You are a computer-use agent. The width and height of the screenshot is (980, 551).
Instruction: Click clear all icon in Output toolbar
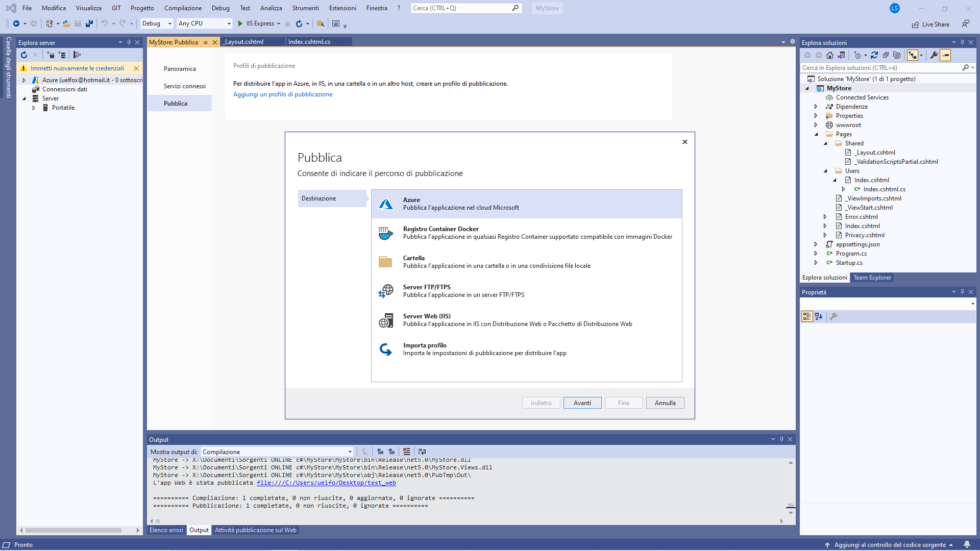[406, 452]
